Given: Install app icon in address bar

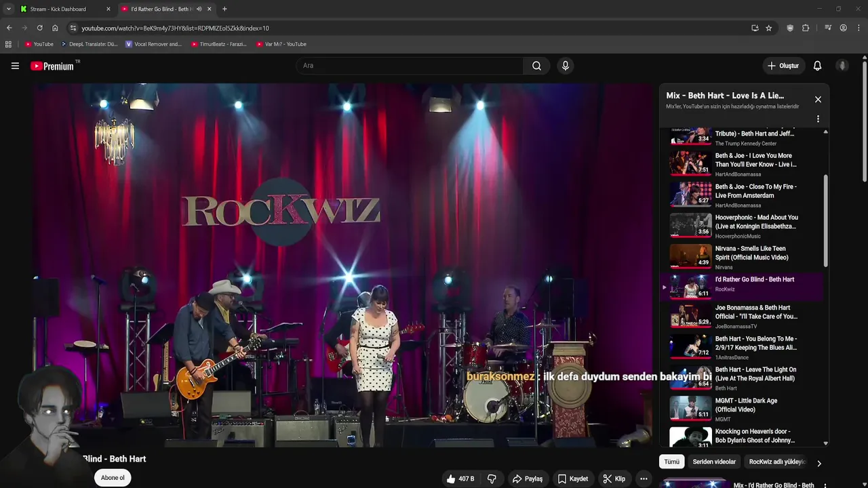Looking at the screenshot, I should point(755,28).
